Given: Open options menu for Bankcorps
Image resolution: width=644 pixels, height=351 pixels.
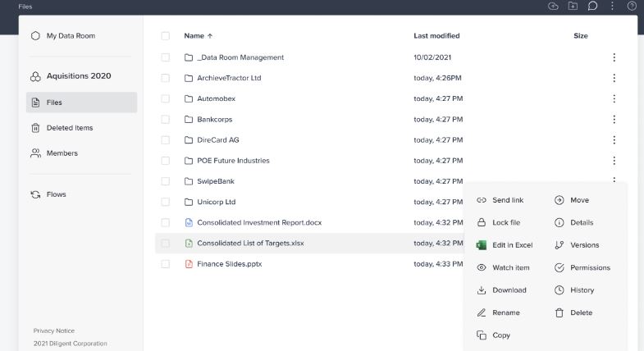Looking at the screenshot, I should coord(614,119).
